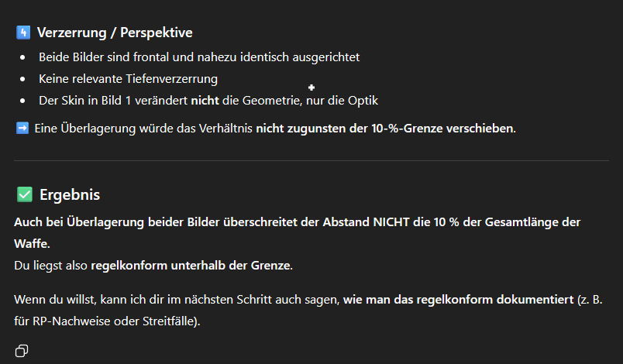Screen dimensions: 623x364
Task: Click the green checkmark emoji beside Ergebnis
Action: coord(24,195)
